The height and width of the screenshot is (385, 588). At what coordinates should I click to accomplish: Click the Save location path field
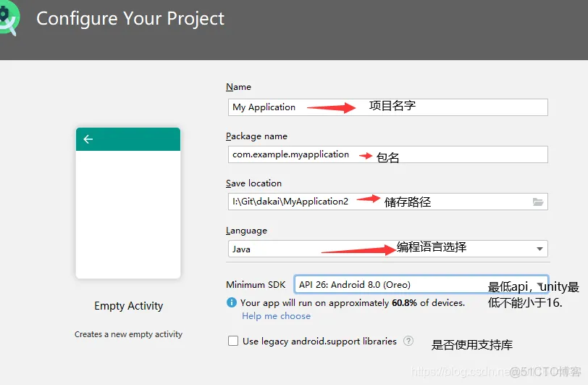[x=387, y=202]
